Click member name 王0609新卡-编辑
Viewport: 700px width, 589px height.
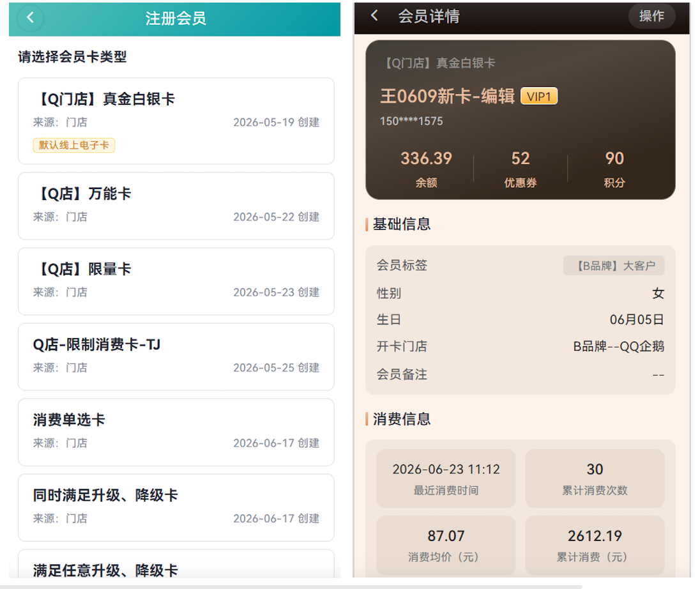[447, 96]
